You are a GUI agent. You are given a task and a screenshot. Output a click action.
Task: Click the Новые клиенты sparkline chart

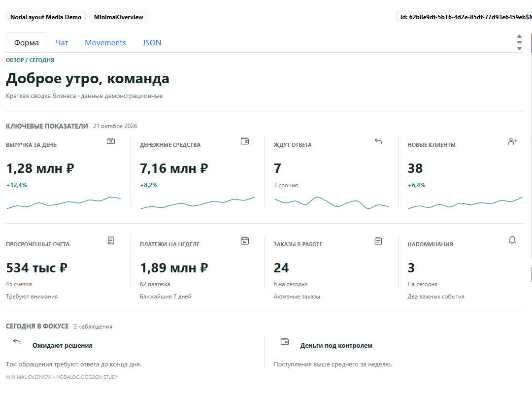pyautogui.click(x=465, y=202)
